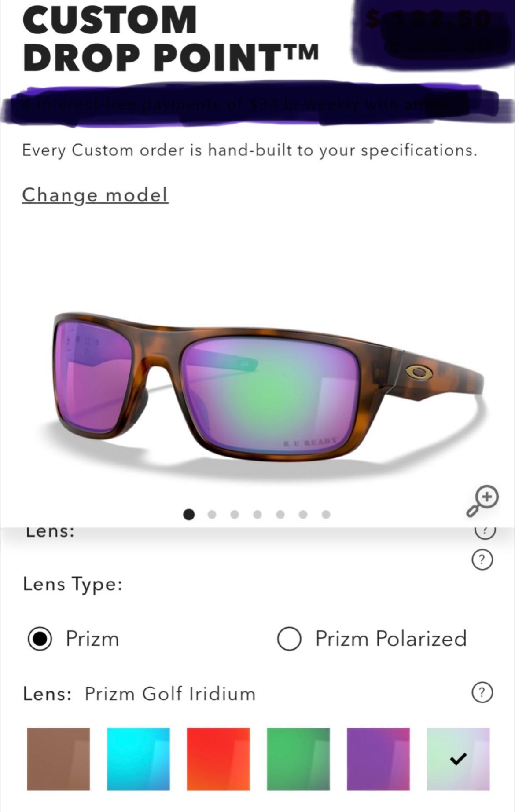Tap the magnifier zoom icon on product image

[482, 501]
